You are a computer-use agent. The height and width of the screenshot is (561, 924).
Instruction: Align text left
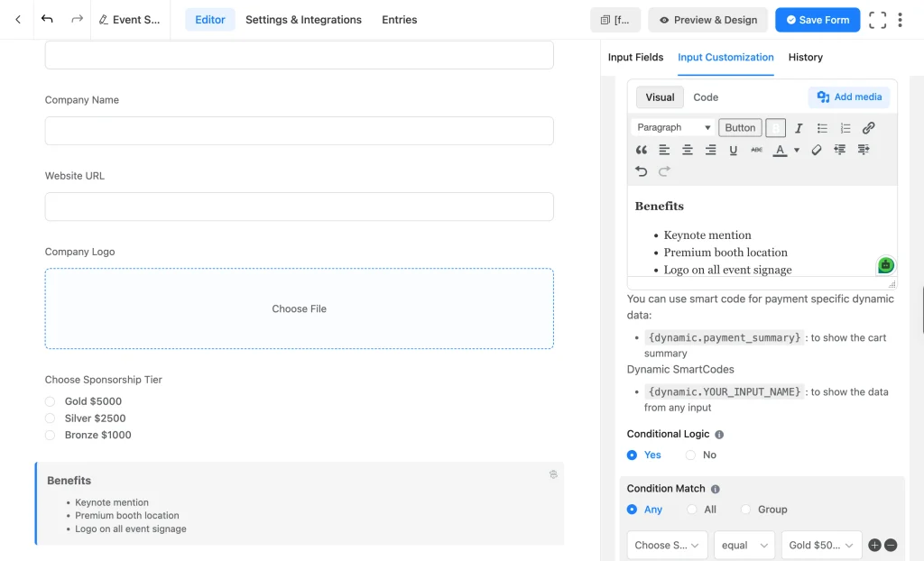pyautogui.click(x=664, y=150)
